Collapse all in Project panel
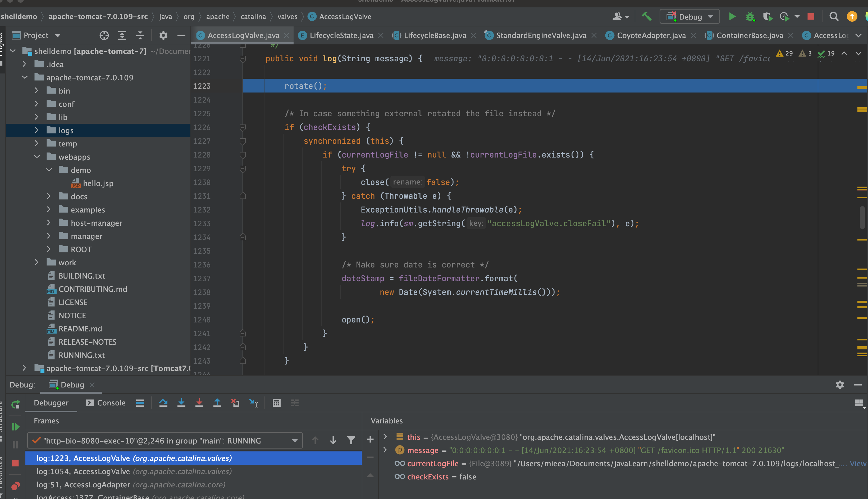Screen dimensions: 868x499 (x=140, y=35)
